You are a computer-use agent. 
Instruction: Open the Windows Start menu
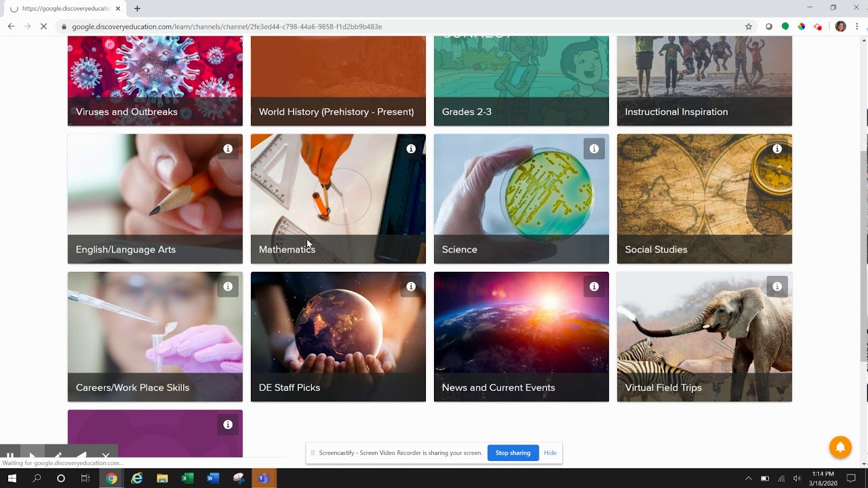(12, 479)
